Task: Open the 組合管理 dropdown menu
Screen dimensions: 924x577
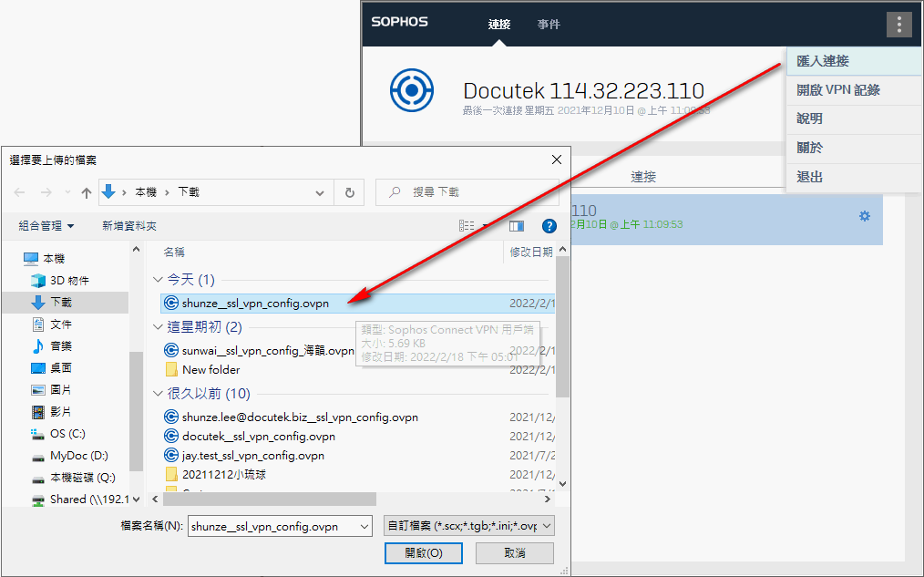Action: click(x=46, y=226)
